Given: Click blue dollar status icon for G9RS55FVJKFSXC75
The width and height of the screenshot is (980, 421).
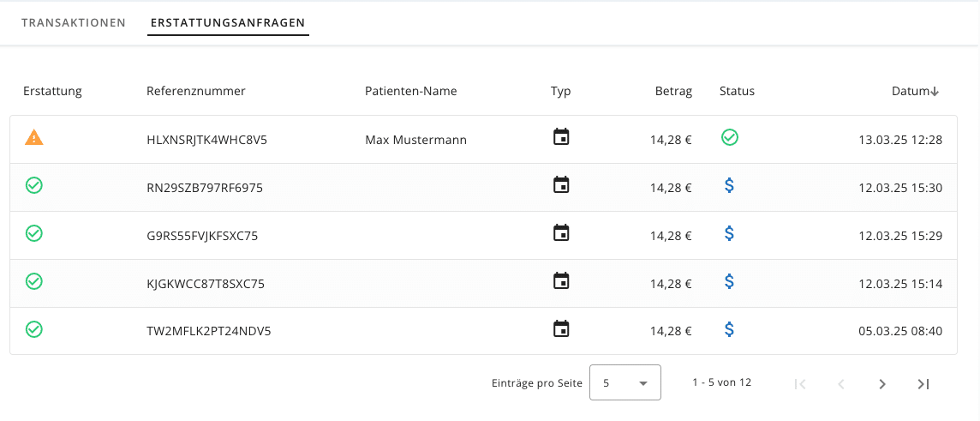Looking at the screenshot, I should (x=729, y=233).
